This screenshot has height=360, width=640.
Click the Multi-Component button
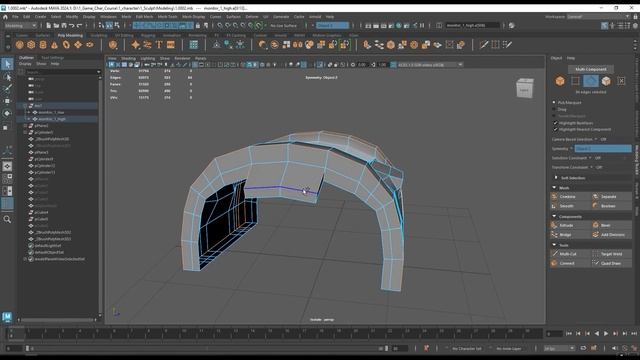pyautogui.click(x=591, y=69)
